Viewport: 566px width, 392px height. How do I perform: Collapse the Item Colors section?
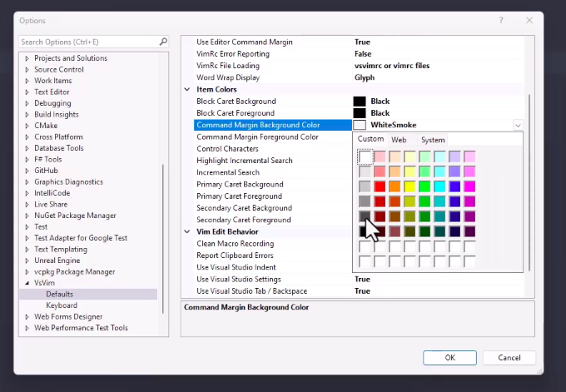tap(187, 89)
